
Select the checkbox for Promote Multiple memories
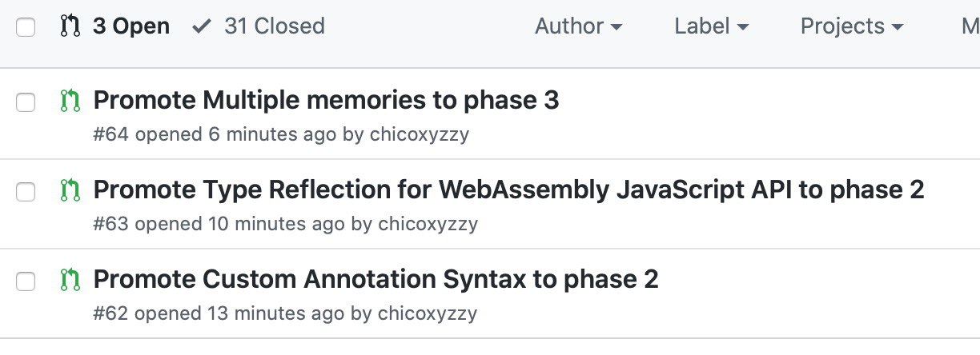(26, 102)
